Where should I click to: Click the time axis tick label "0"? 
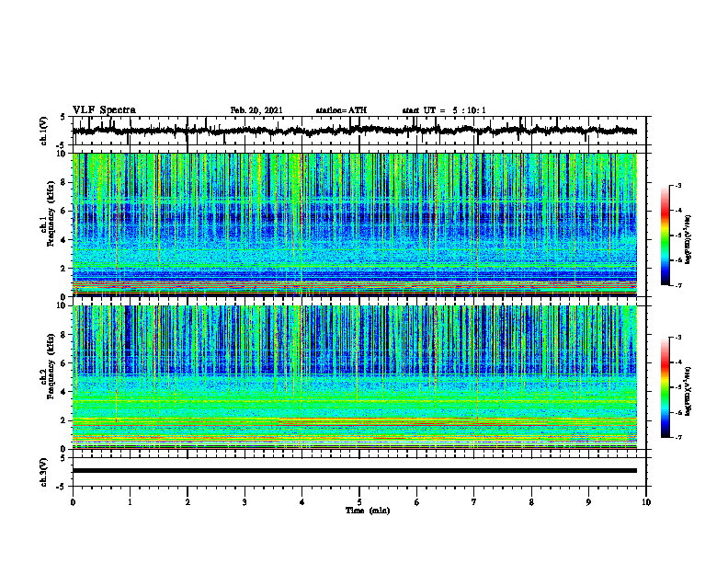tap(73, 502)
